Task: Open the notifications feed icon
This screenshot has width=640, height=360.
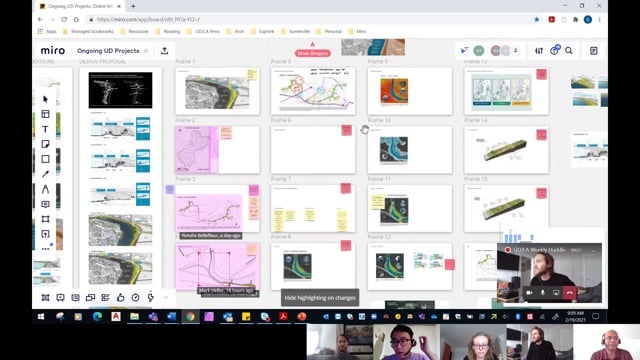Action: click(555, 50)
